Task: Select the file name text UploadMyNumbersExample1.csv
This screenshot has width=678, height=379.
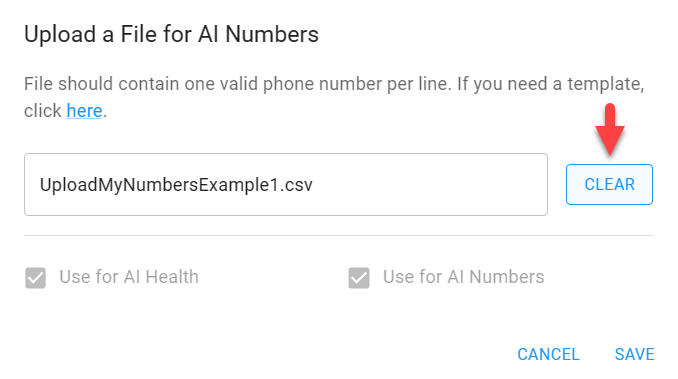Action: 176,185
